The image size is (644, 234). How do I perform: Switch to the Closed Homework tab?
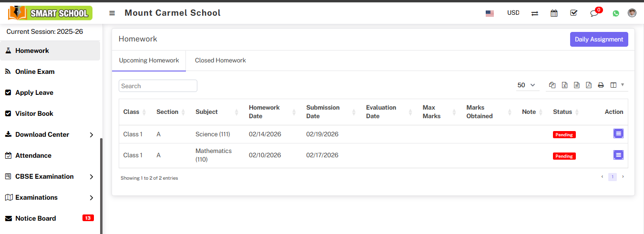[220, 61]
